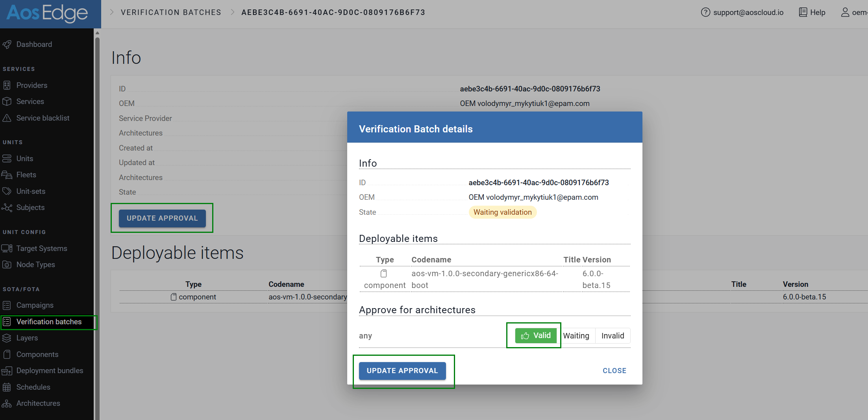Click the Waiting validation state badge
Screen dimensions: 868x420
(502, 212)
